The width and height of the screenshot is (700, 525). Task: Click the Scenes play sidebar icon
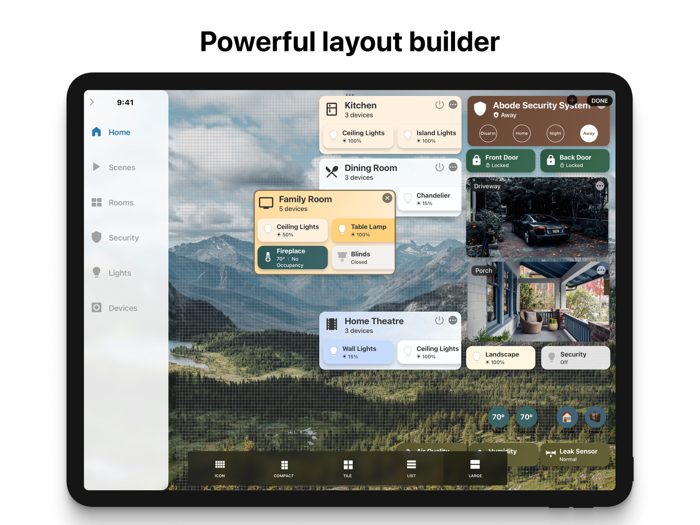click(x=96, y=167)
